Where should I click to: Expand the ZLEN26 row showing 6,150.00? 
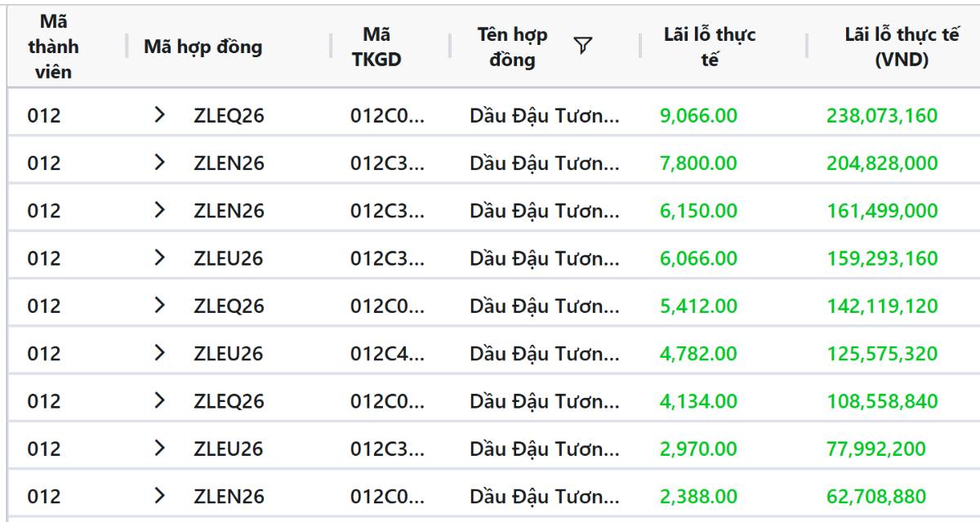(160, 210)
